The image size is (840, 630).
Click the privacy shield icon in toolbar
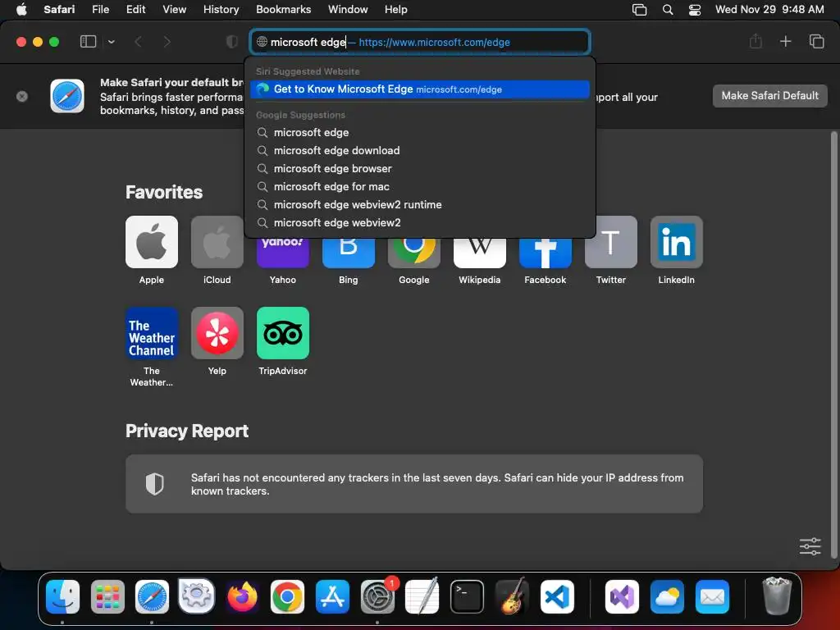click(x=231, y=42)
